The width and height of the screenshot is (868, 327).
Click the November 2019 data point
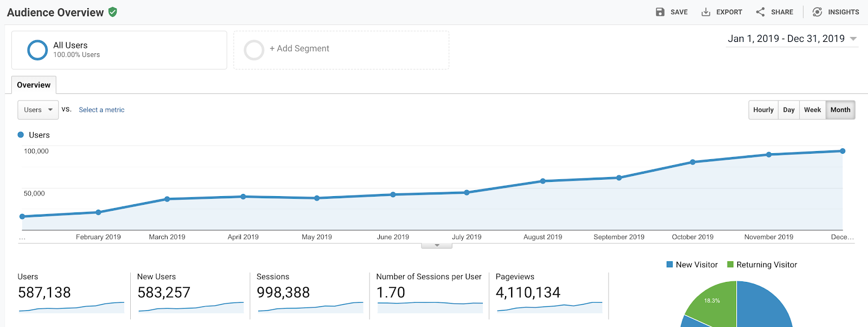pos(769,155)
